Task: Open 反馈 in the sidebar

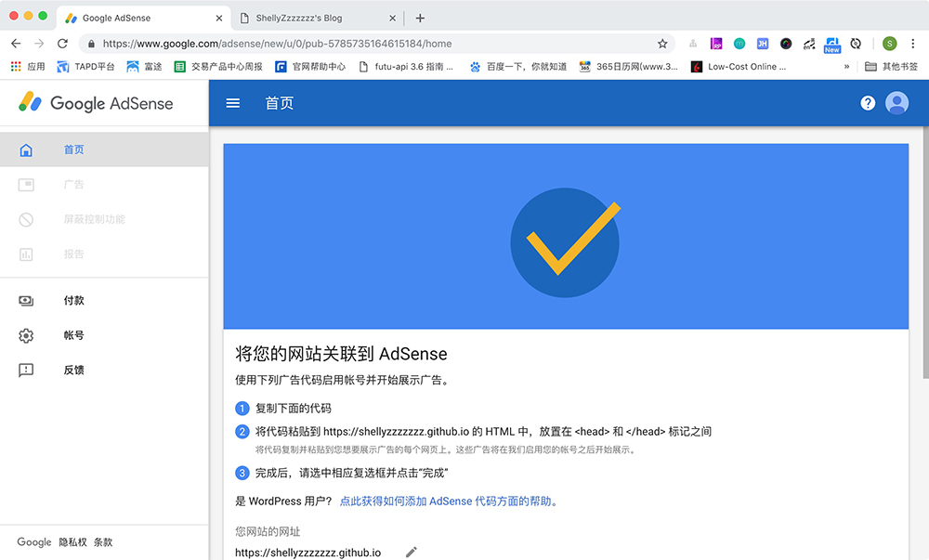Action: (x=104, y=371)
